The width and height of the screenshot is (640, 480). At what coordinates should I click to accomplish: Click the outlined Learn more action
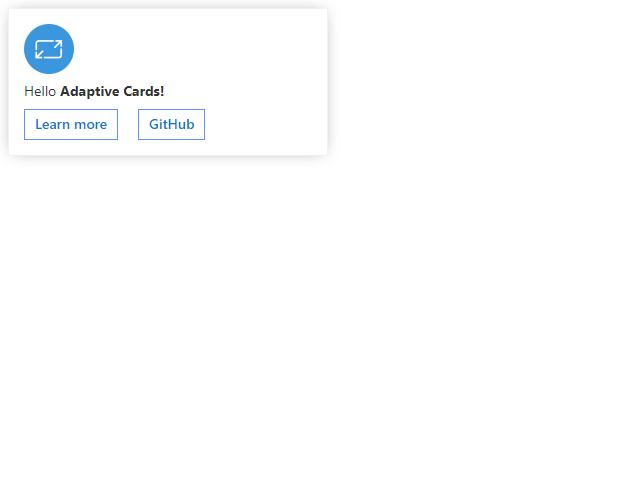(x=71, y=124)
